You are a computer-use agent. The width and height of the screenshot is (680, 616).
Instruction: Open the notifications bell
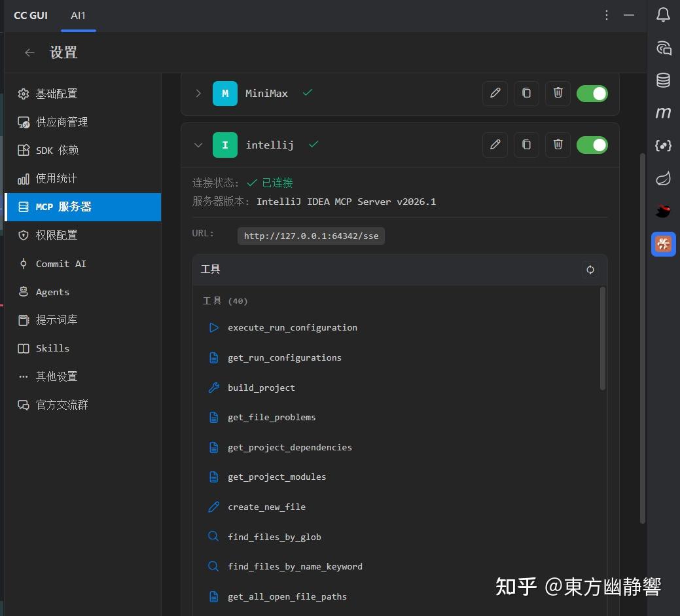point(663,15)
